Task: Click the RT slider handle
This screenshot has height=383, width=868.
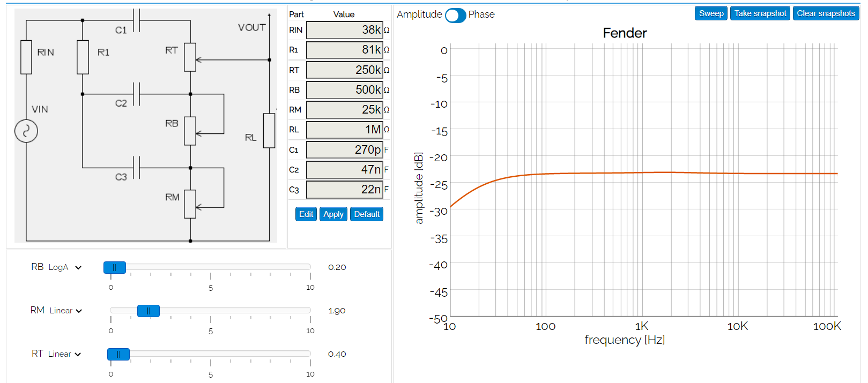Action: coord(118,354)
